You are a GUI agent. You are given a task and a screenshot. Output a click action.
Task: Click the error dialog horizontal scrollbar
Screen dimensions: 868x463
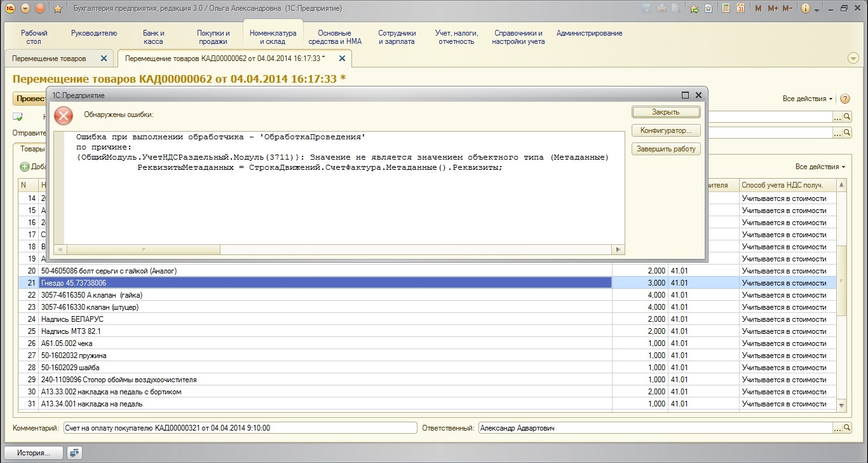(x=337, y=250)
